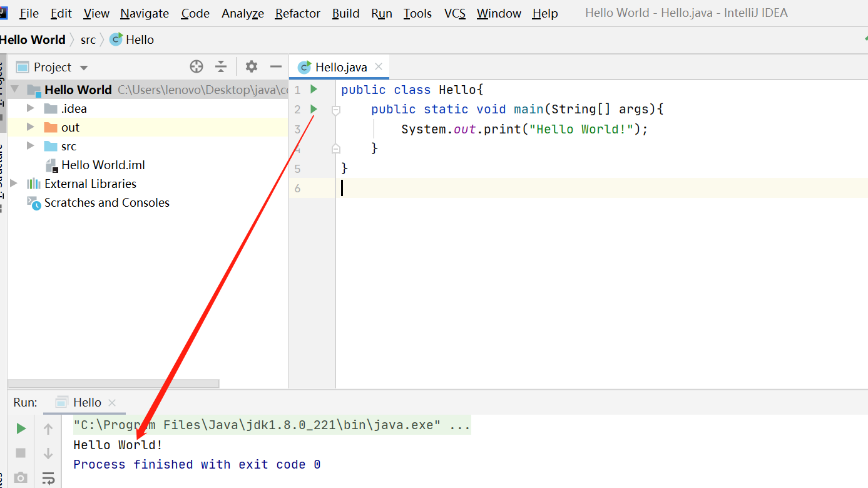Open the Analyze menu

[x=243, y=13]
